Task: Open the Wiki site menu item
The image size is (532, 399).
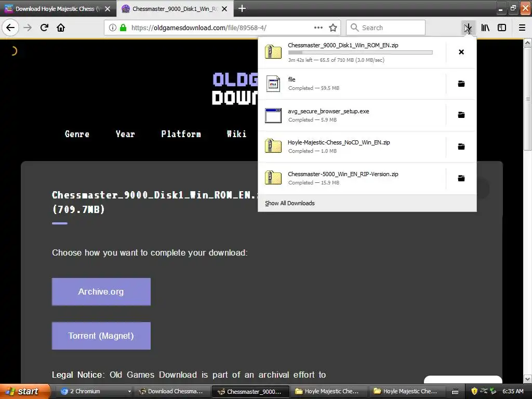Action: [x=236, y=134]
